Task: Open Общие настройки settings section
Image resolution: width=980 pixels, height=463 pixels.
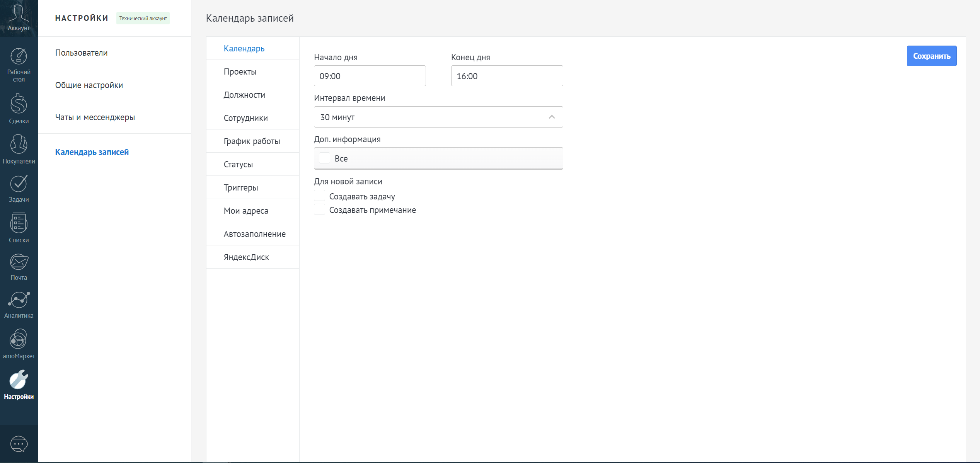Action: coord(89,85)
